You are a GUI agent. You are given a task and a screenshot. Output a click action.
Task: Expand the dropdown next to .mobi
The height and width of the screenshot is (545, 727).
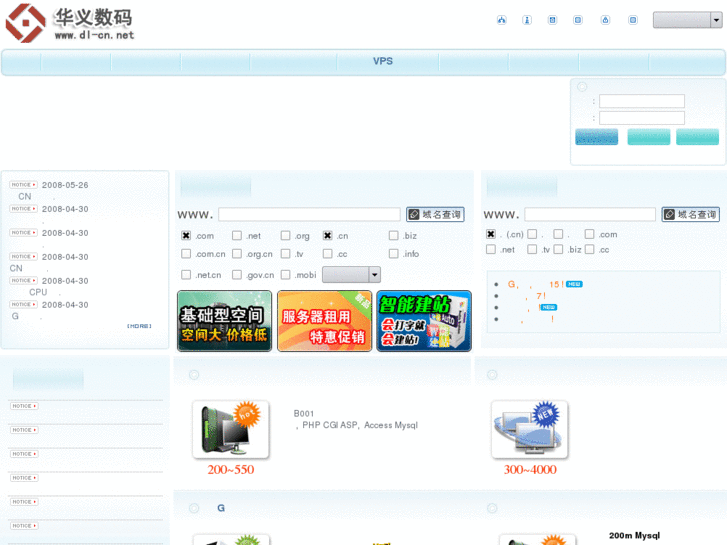click(374, 274)
